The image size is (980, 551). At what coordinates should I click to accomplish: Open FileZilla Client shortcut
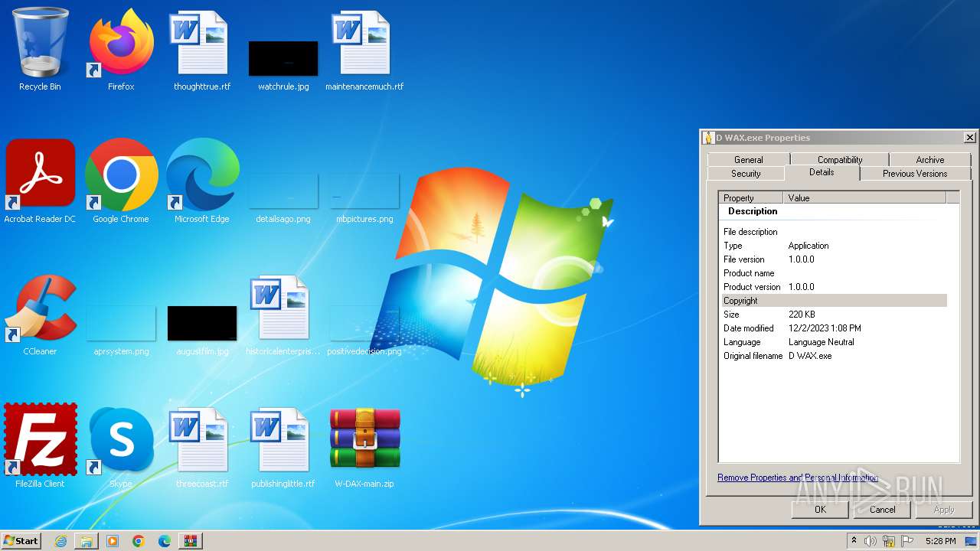click(x=40, y=447)
